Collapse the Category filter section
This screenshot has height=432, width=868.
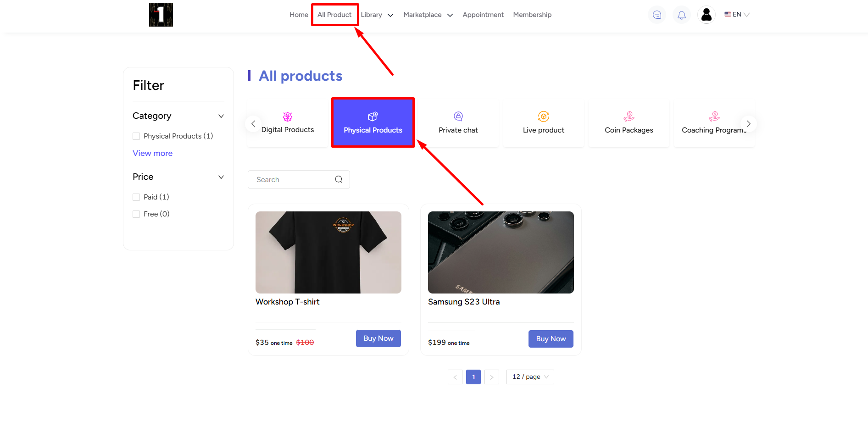pyautogui.click(x=221, y=116)
